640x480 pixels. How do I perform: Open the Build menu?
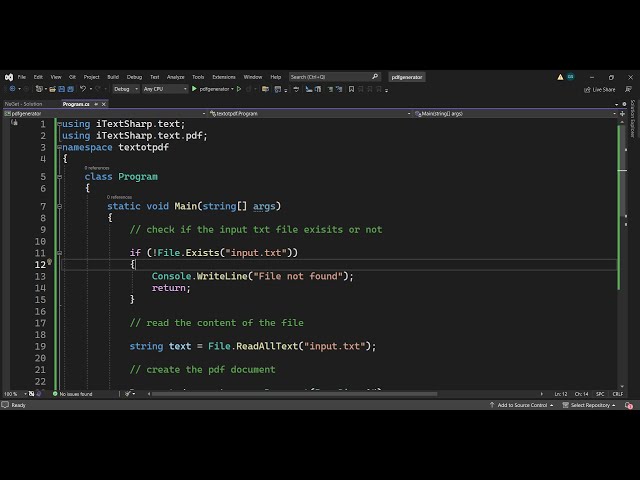pos(113,77)
